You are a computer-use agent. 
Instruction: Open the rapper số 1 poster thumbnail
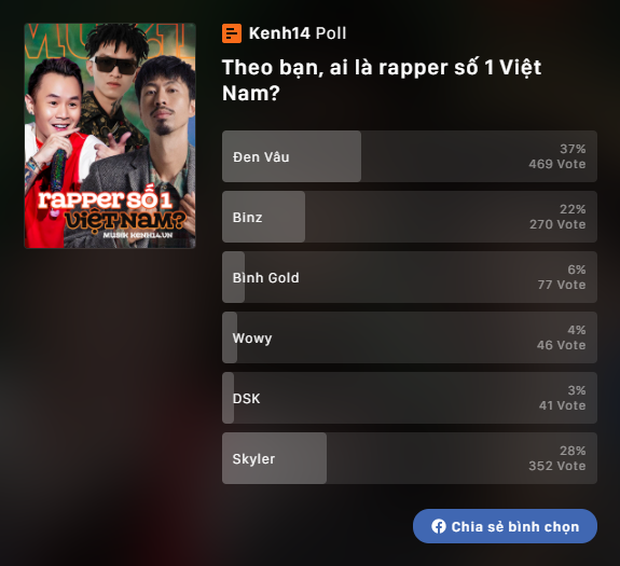pos(110,136)
